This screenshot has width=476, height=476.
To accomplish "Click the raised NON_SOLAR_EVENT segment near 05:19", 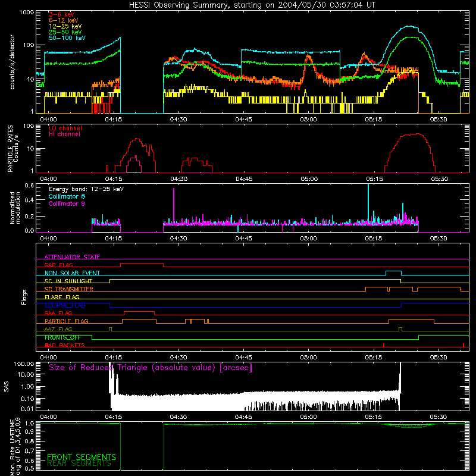I will (393, 271).
